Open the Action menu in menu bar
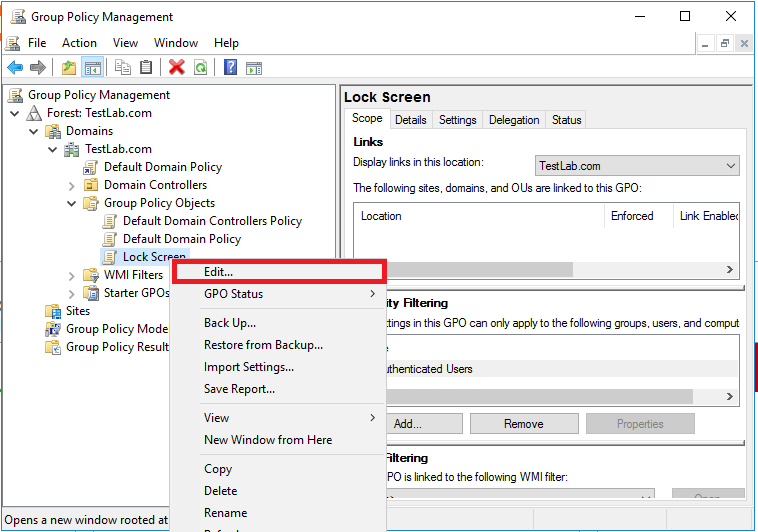 pyautogui.click(x=79, y=43)
